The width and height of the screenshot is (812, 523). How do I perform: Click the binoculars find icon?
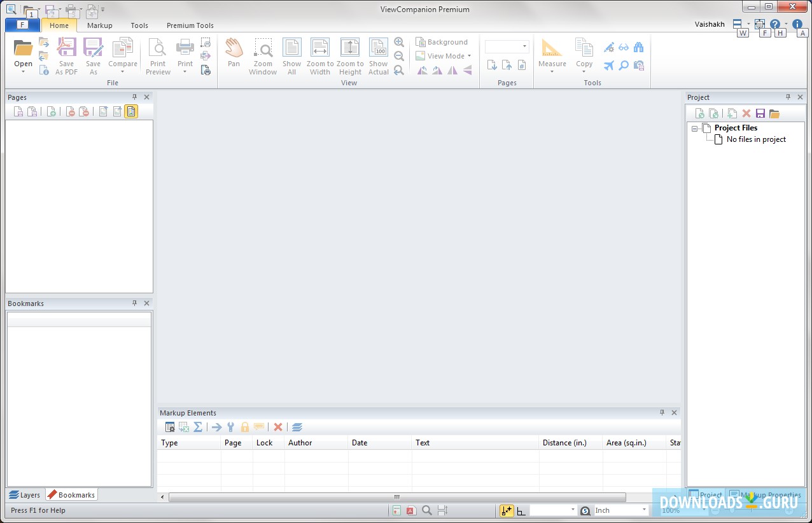638,48
